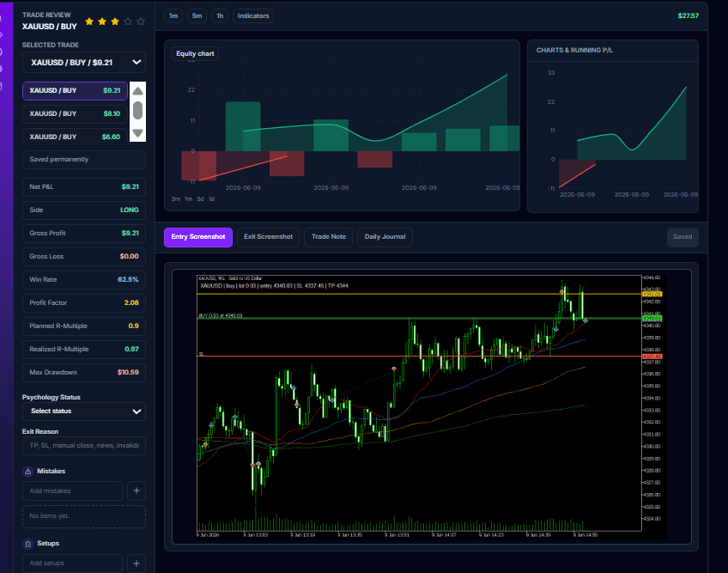Set rating to second star

click(x=102, y=21)
